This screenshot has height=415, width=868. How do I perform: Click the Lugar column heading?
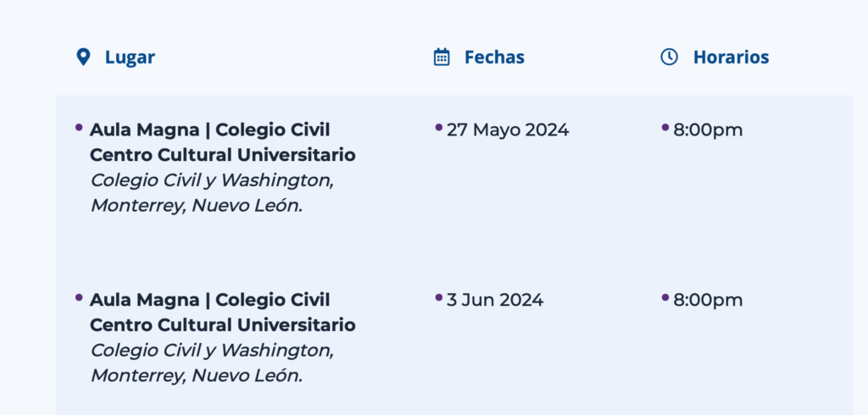[130, 58]
